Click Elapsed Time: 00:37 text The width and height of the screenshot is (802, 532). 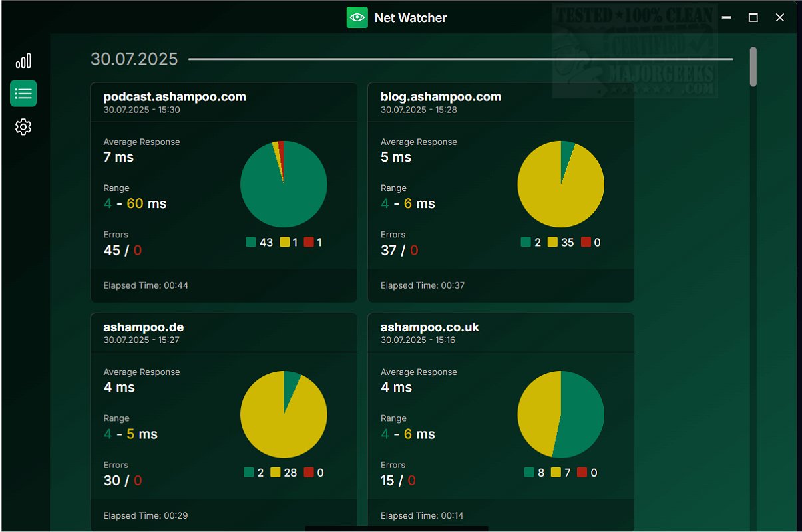pyautogui.click(x=423, y=285)
